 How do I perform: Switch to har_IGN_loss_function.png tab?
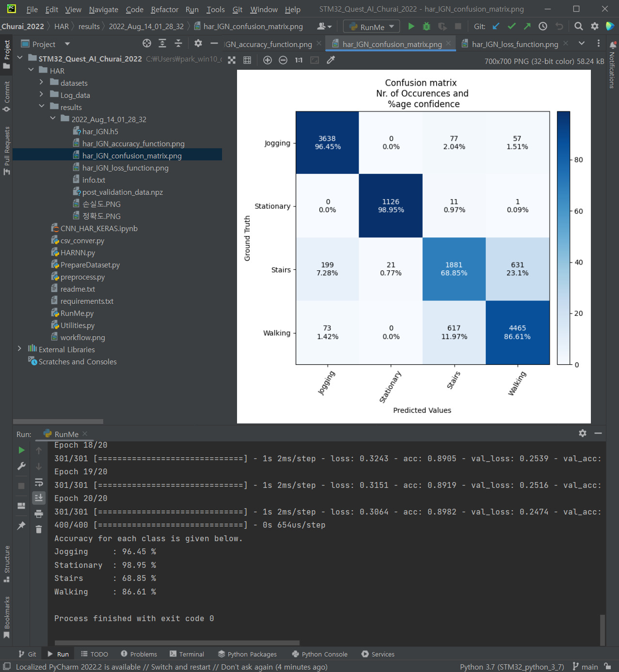514,44
